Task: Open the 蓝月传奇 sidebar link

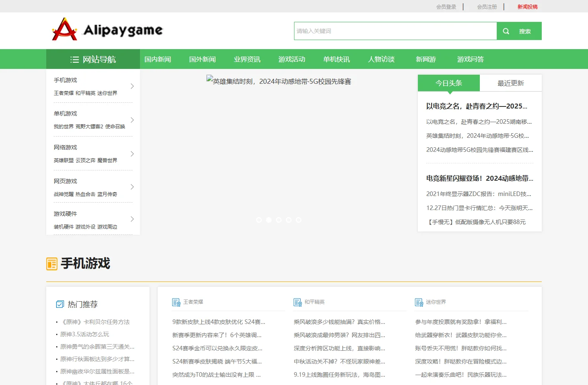Action: click(x=107, y=194)
